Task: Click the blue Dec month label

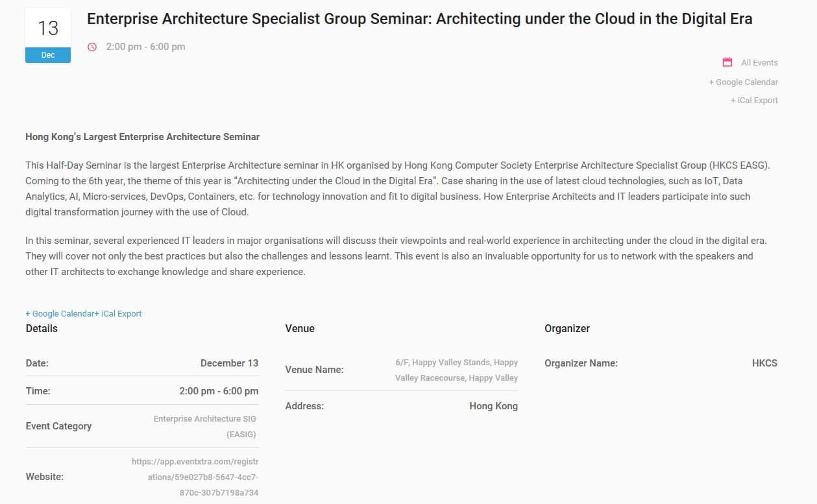Action: [x=48, y=55]
